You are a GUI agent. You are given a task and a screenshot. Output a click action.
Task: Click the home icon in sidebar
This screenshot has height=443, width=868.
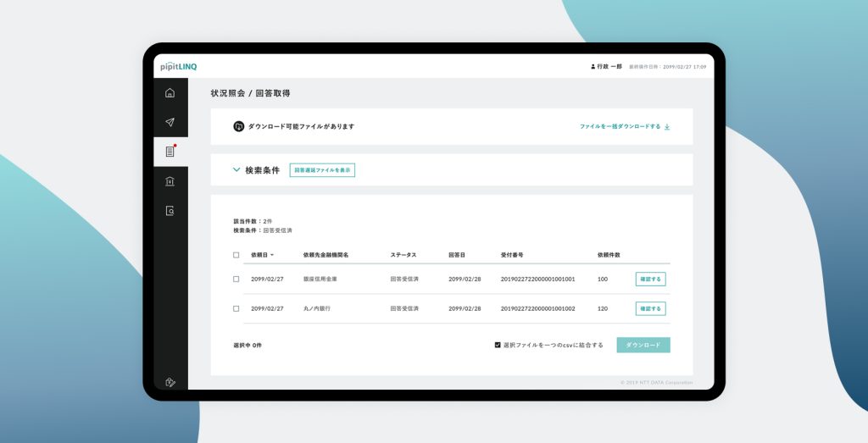coord(170,93)
